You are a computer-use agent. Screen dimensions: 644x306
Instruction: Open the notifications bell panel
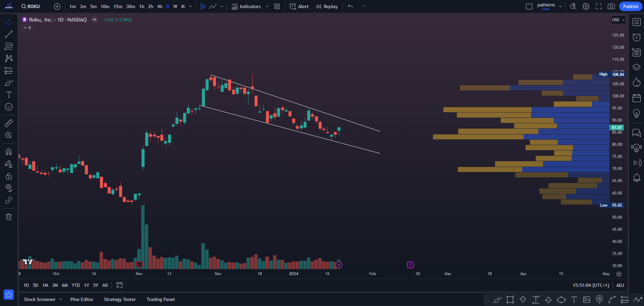(x=637, y=178)
